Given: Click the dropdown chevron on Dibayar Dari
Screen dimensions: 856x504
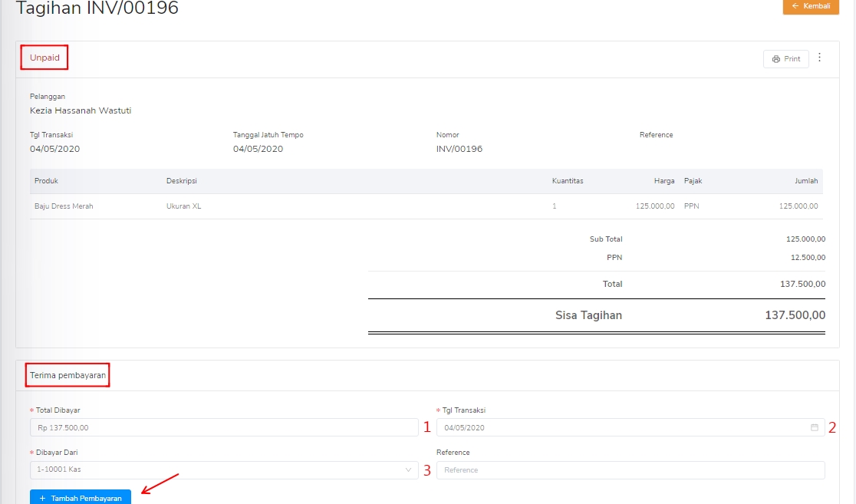Looking at the screenshot, I should (x=407, y=469).
